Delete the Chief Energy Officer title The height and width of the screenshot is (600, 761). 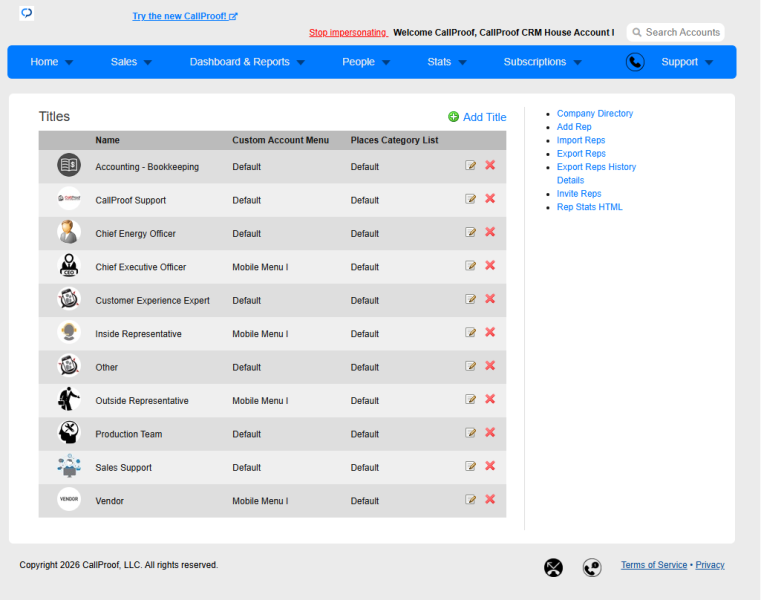pos(490,232)
